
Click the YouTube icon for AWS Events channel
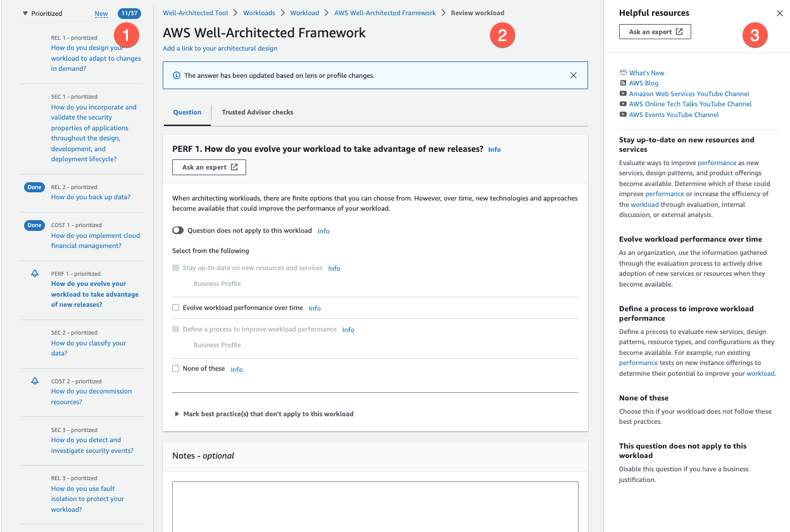coord(623,114)
